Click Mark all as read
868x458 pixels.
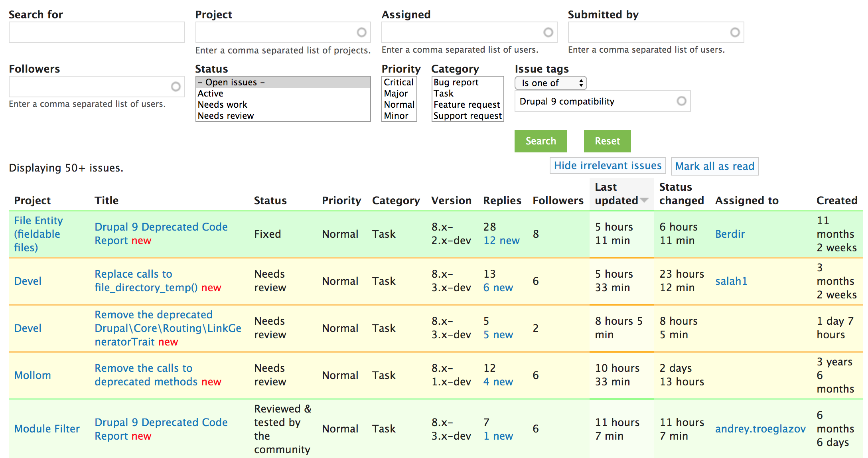(714, 166)
